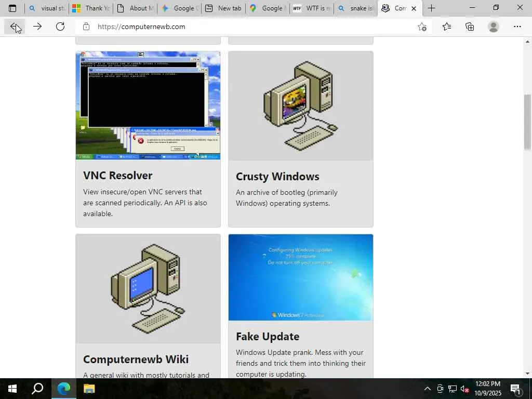This screenshot has height=399, width=532.
Task: Open the Crusty Windows title link
Action: (x=277, y=177)
